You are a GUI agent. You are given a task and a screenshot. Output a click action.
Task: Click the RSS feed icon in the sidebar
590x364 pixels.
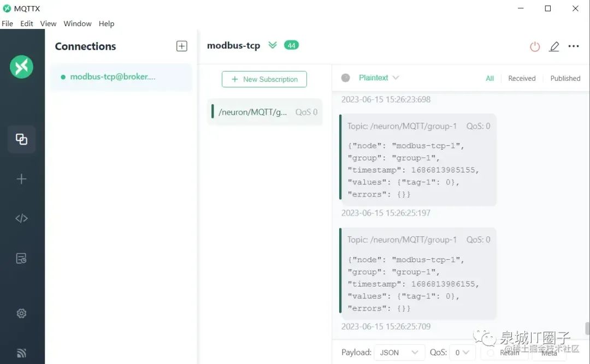point(21,353)
